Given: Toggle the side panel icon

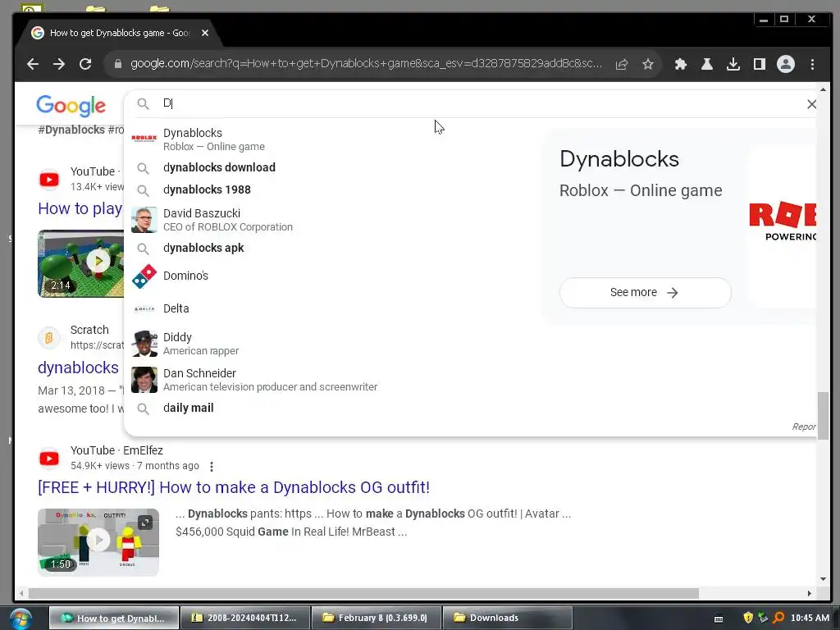Looking at the screenshot, I should [760, 64].
